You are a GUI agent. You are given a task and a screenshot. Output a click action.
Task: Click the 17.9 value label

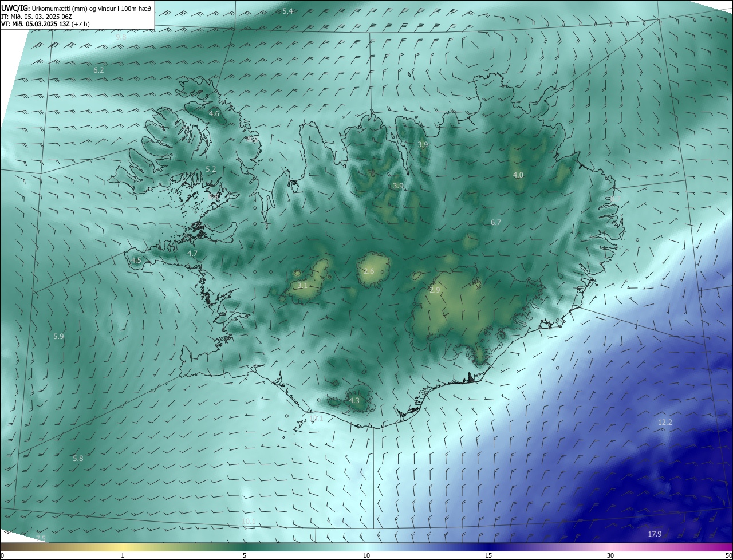pyautogui.click(x=655, y=534)
